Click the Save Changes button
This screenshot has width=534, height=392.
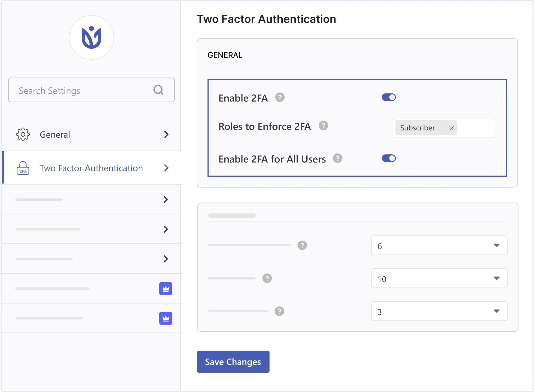(233, 362)
